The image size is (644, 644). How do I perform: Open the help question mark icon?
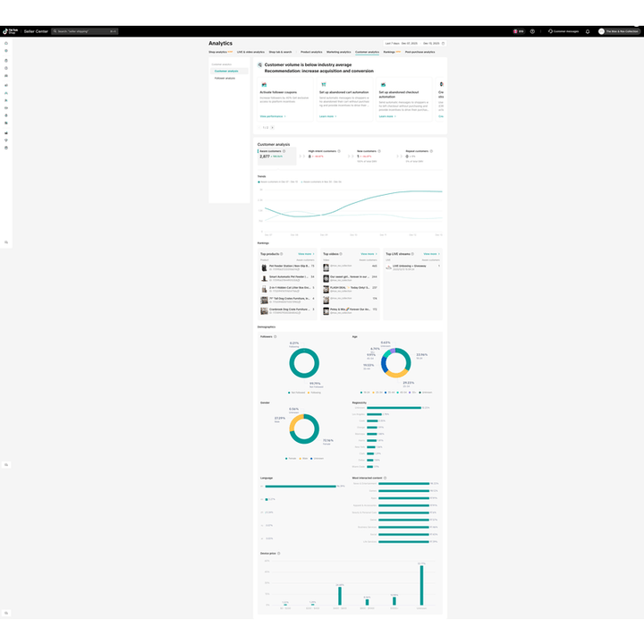click(x=532, y=31)
